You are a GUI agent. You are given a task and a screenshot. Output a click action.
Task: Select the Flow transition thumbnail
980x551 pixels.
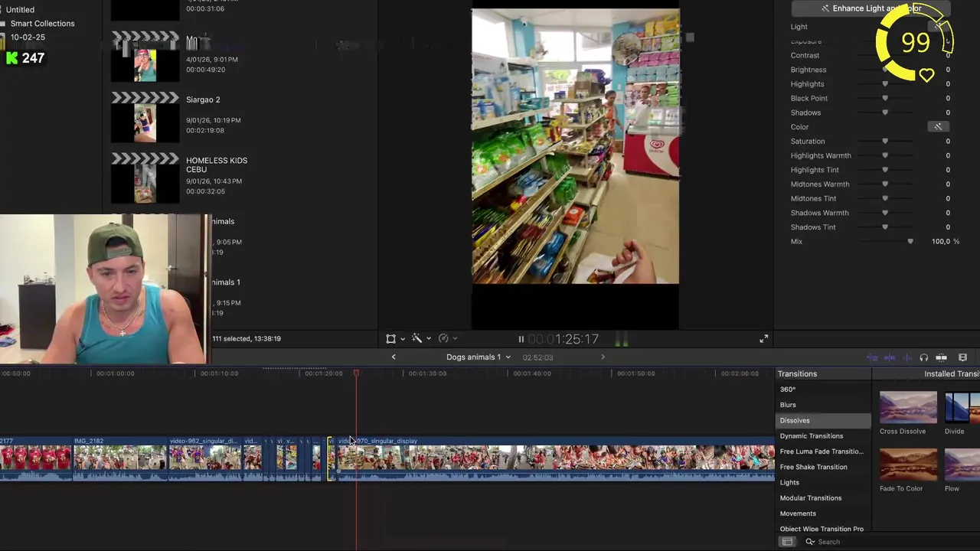[962, 465]
